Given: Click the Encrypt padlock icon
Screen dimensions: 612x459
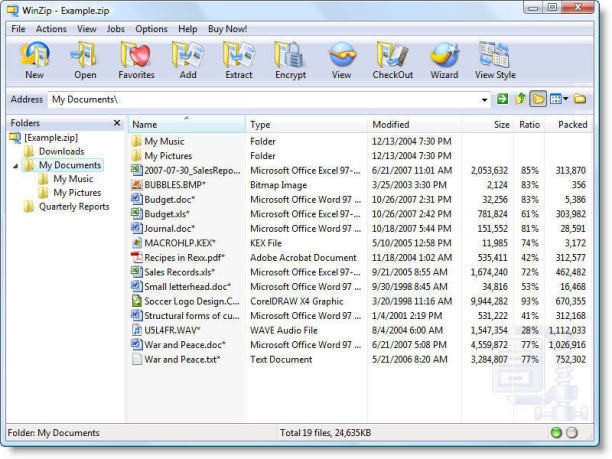Looking at the screenshot, I should click(x=290, y=59).
